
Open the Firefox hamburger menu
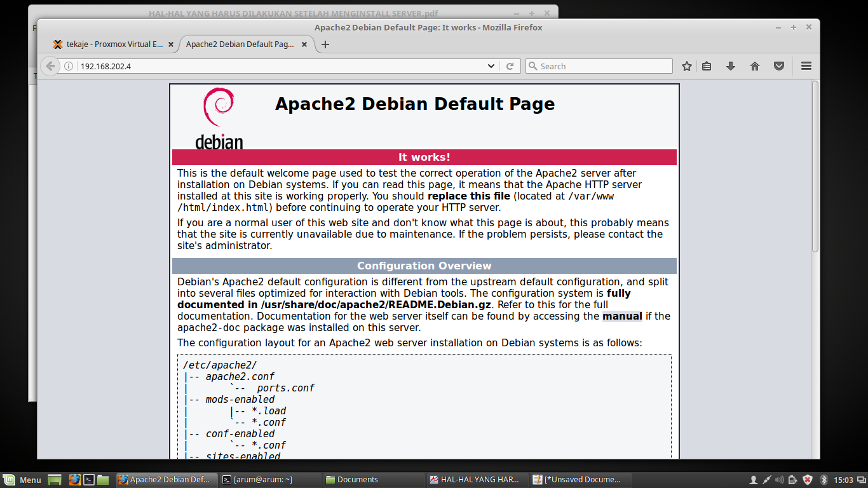click(806, 66)
